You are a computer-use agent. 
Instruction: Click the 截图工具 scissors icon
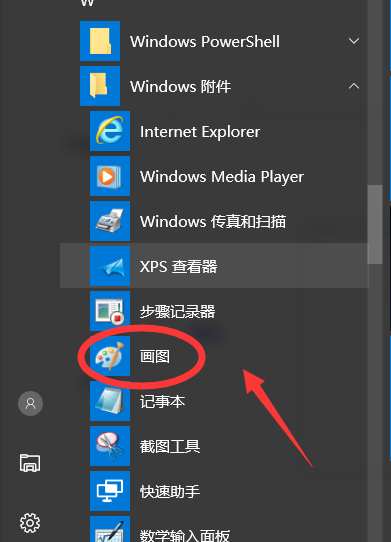click(110, 446)
